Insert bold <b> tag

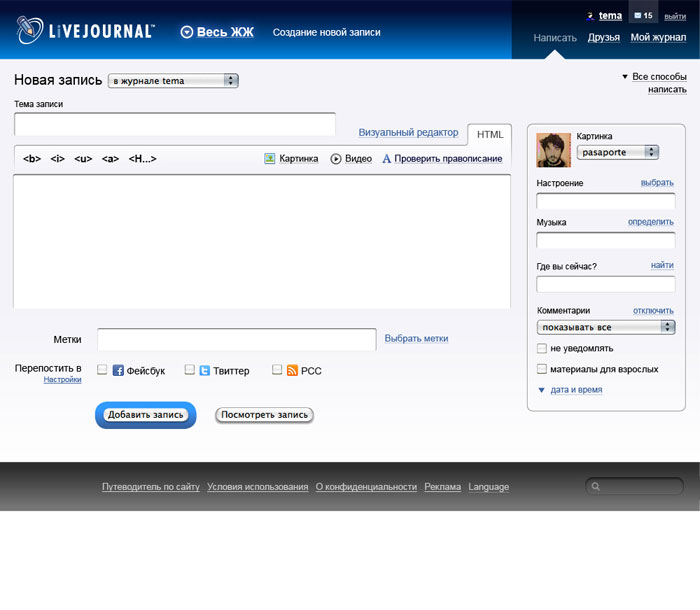[32, 158]
